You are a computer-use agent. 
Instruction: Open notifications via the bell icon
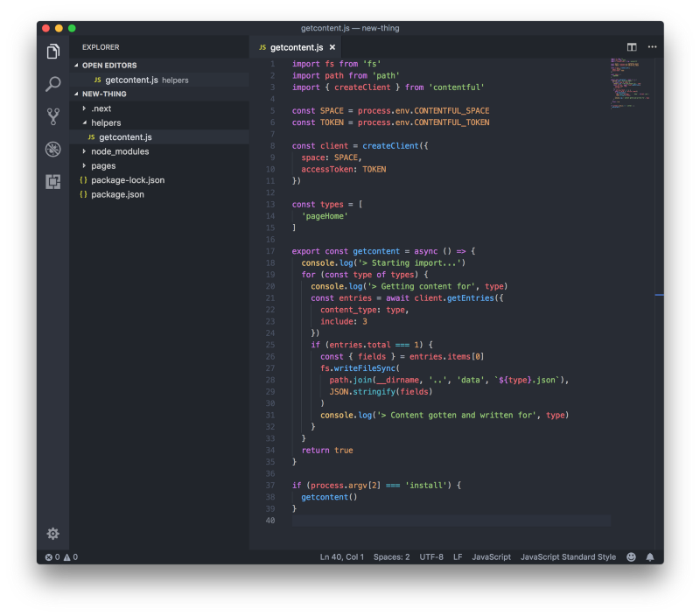point(648,556)
